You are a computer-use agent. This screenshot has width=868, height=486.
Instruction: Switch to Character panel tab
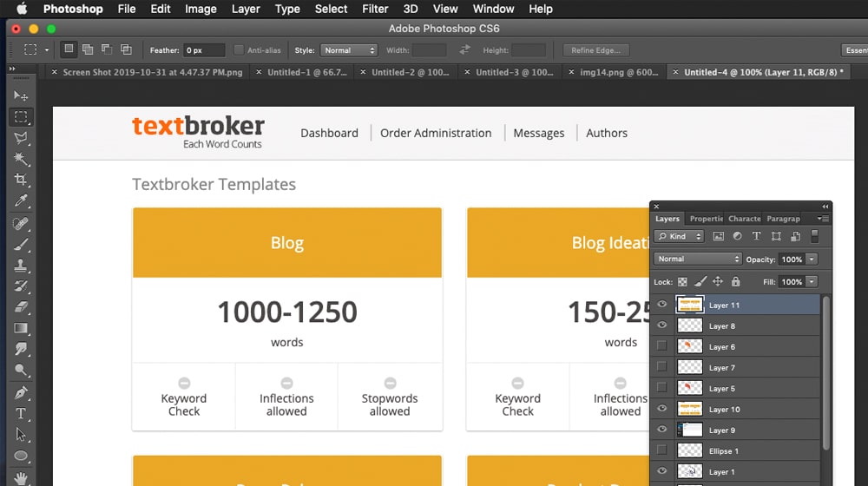coord(744,219)
